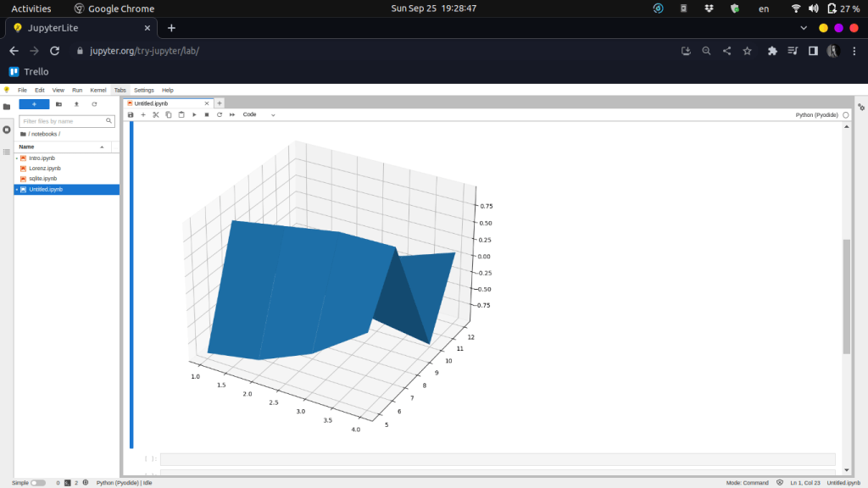The width and height of the screenshot is (868, 488).
Task: Share this page icon in address bar
Action: point(726,51)
